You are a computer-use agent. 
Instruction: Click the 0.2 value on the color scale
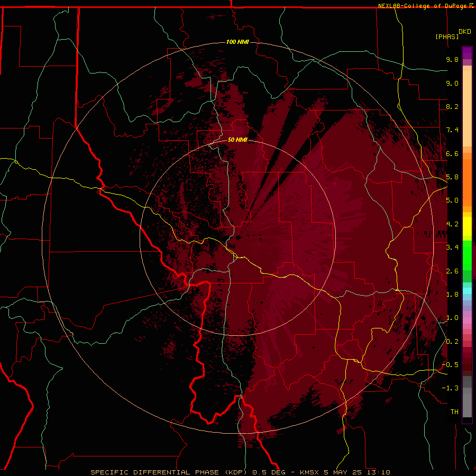(x=452, y=342)
